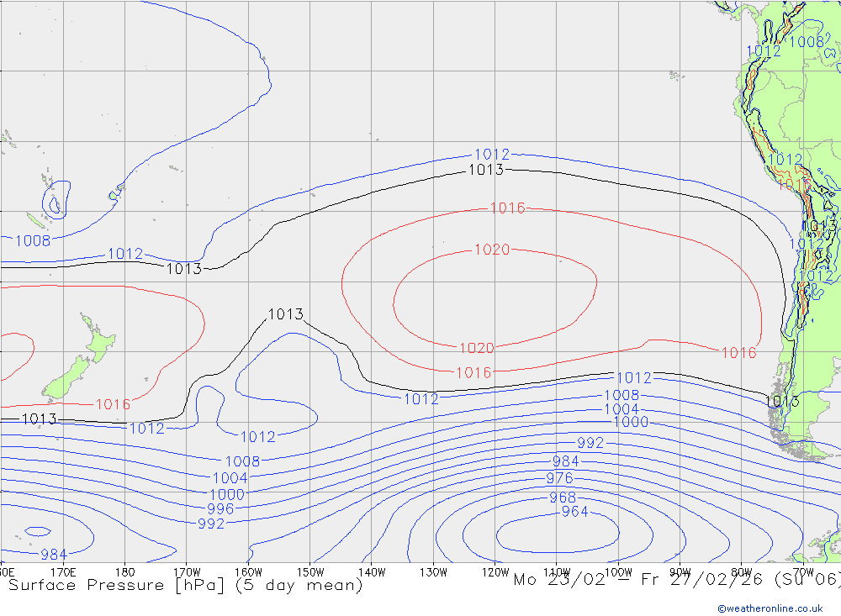Click the "1008" label near 100W below 1012
The image size is (841, 616).
click(621, 395)
